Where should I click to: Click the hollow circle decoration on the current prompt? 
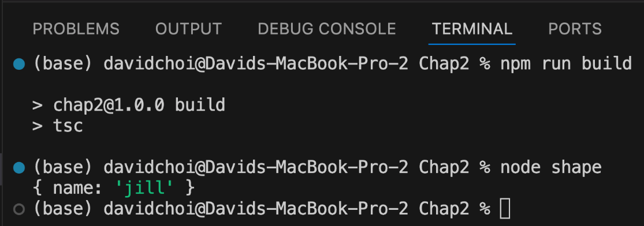click(x=19, y=210)
